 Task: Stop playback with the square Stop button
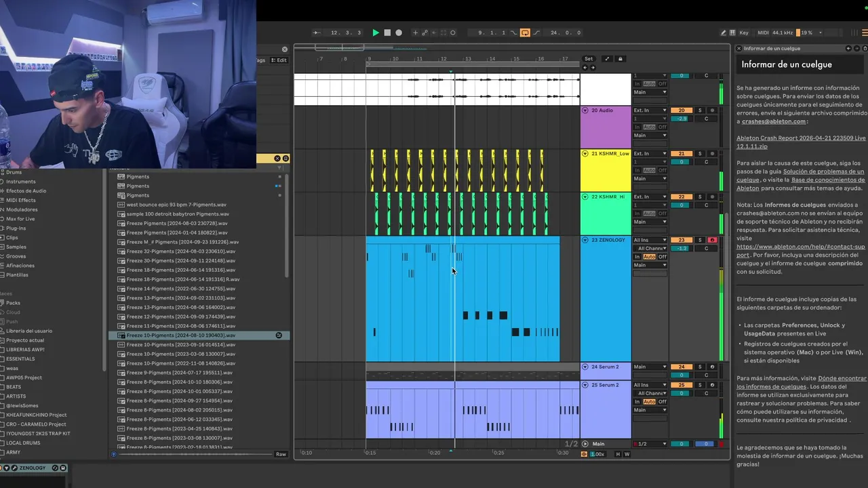[x=387, y=33]
